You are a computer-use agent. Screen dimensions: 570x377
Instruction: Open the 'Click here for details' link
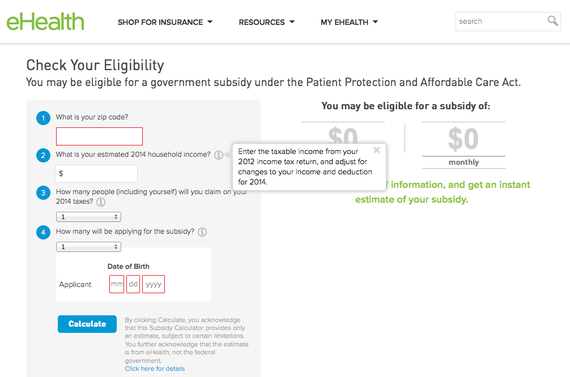(154, 369)
